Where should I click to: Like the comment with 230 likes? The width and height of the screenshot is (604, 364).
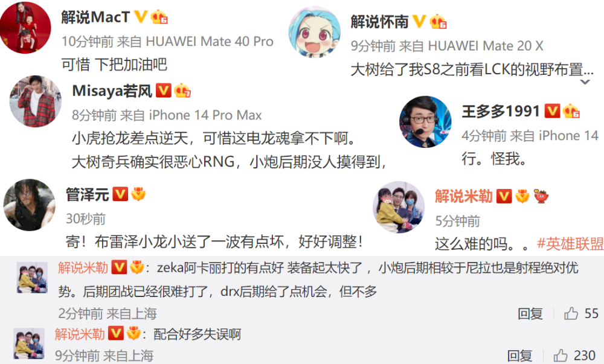point(561,356)
